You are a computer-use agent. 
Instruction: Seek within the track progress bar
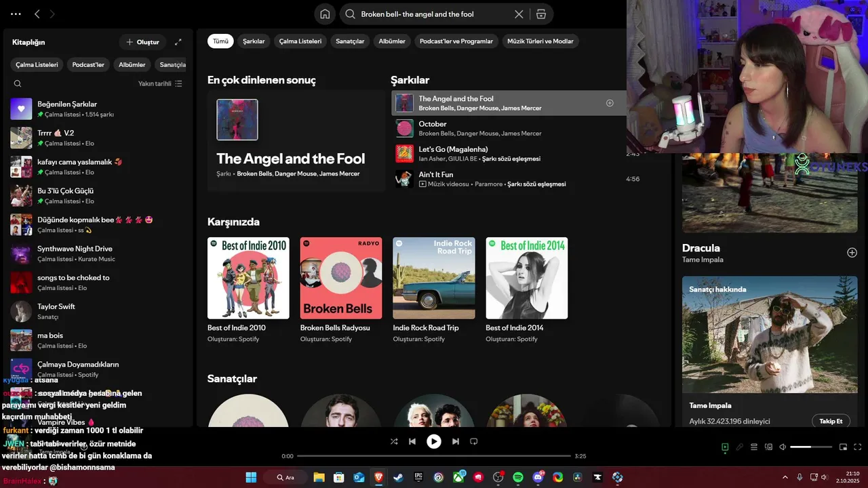tap(434, 456)
